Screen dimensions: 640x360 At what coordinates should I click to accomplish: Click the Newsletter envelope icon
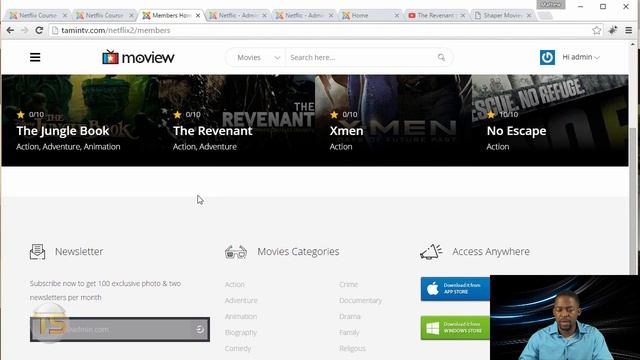coord(38,252)
